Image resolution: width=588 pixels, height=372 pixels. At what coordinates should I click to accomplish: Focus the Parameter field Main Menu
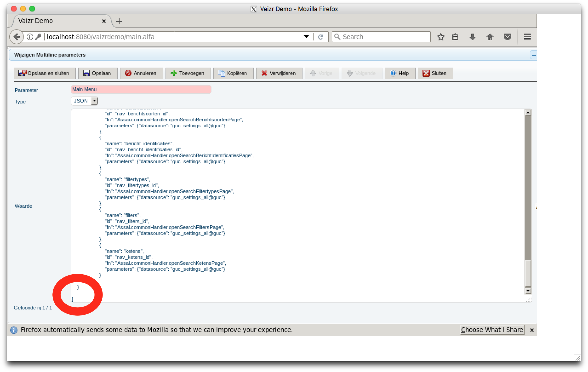pos(141,89)
